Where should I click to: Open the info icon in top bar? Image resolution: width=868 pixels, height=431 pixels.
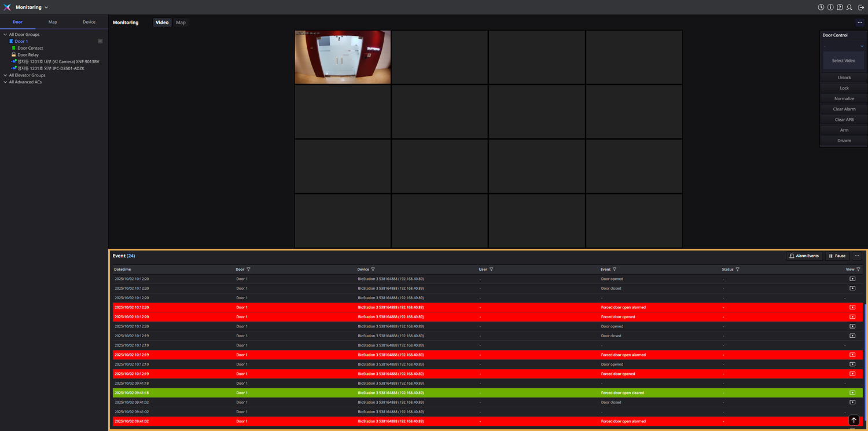[830, 8]
